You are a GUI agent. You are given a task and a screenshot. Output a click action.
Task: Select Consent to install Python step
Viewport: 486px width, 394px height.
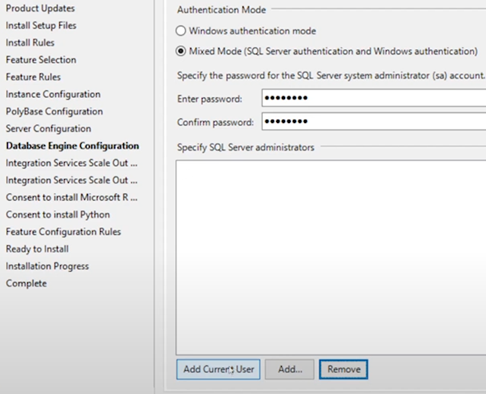[x=58, y=215]
